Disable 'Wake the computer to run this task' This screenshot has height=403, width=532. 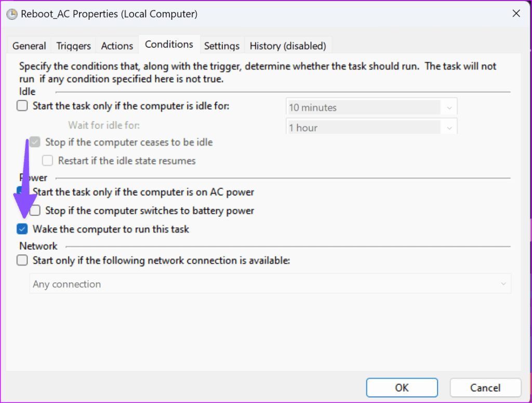[22, 229]
